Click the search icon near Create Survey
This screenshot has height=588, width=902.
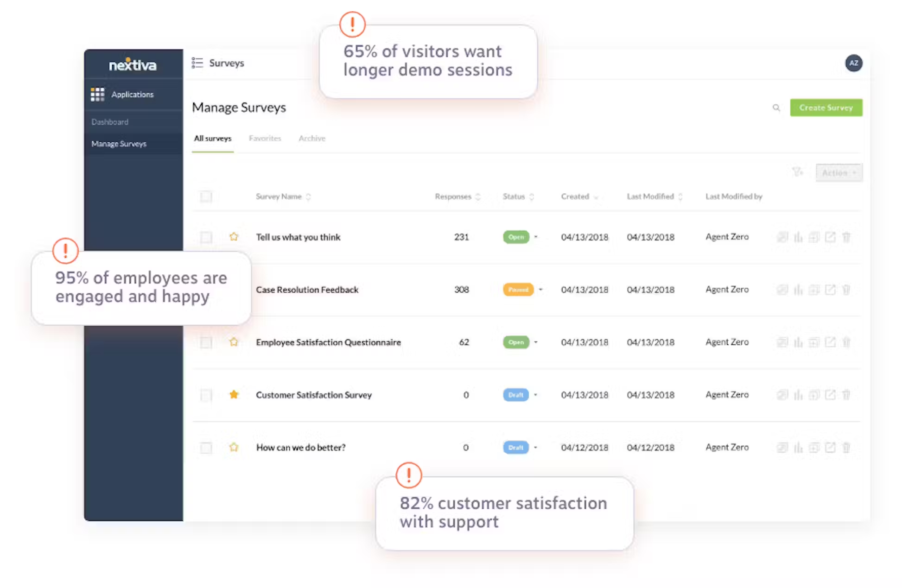[777, 107]
